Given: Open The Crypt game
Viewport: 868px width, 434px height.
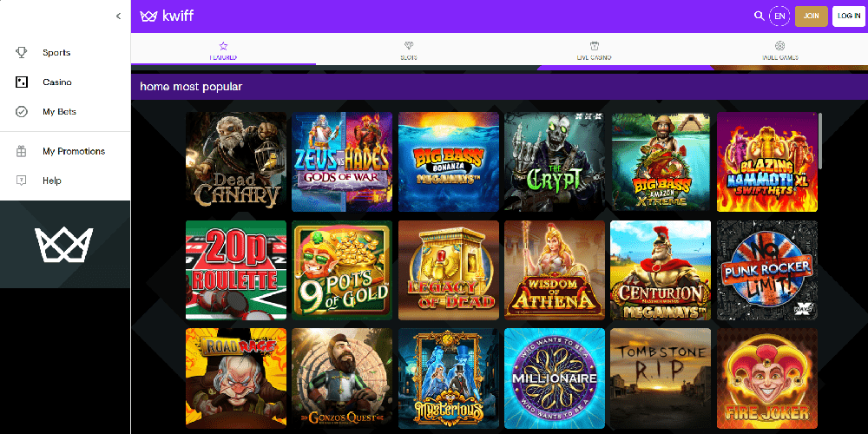Looking at the screenshot, I should [x=555, y=161].
